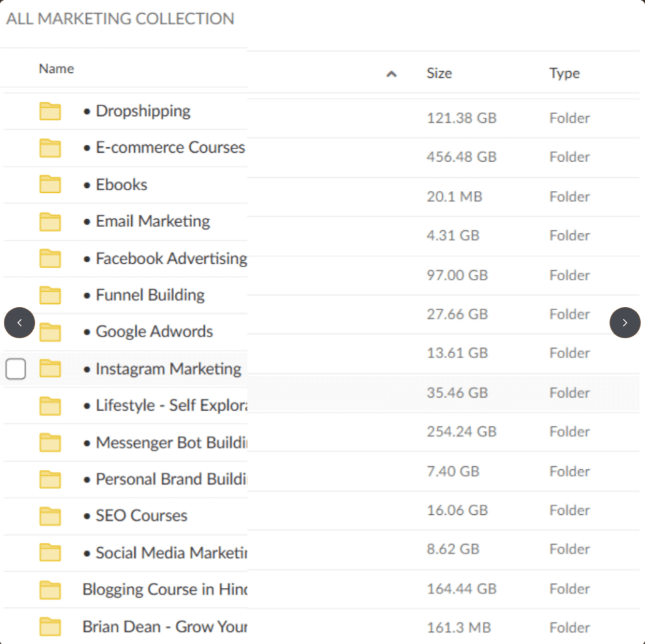
Task: Click the Ebooks folder icon
Action: tap(50, 185)
